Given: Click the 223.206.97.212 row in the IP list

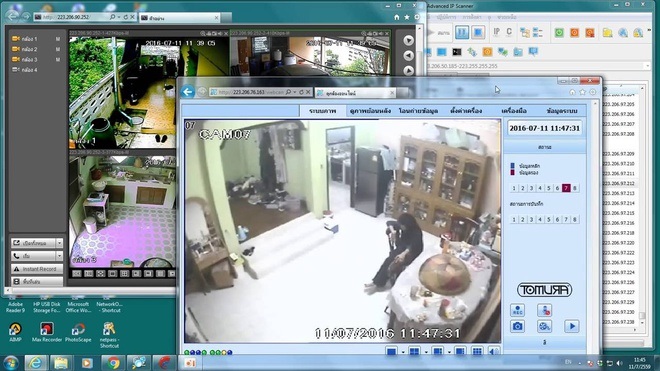Looking at the screenshot, I should (619, 184).
